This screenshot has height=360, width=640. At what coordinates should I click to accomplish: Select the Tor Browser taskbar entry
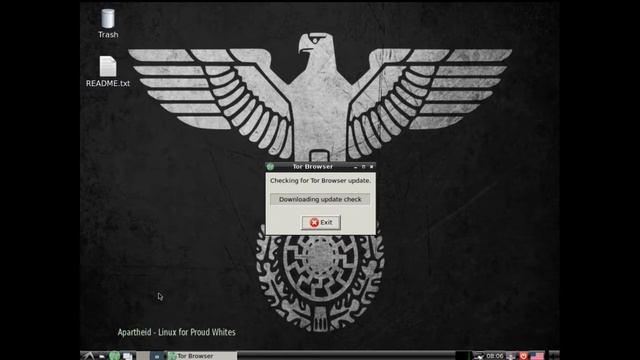[x=202, y=356]
